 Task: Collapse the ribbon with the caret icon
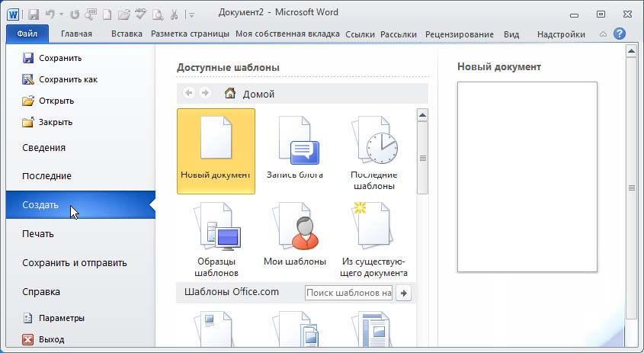click(x=603, y=34)
